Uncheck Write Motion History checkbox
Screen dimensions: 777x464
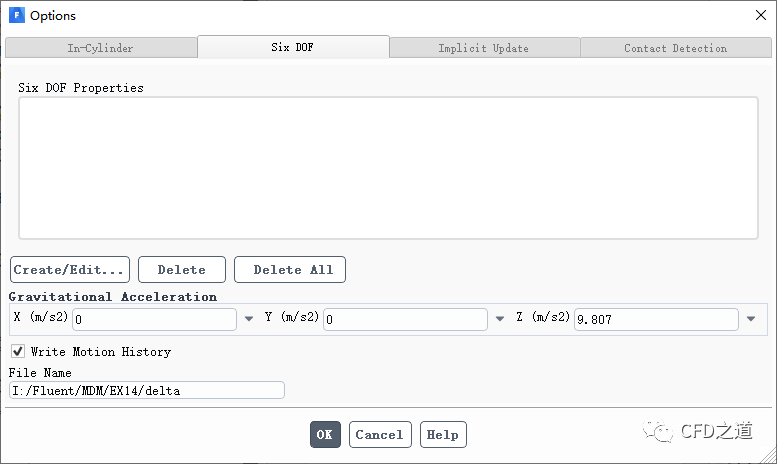pos(18,352)
